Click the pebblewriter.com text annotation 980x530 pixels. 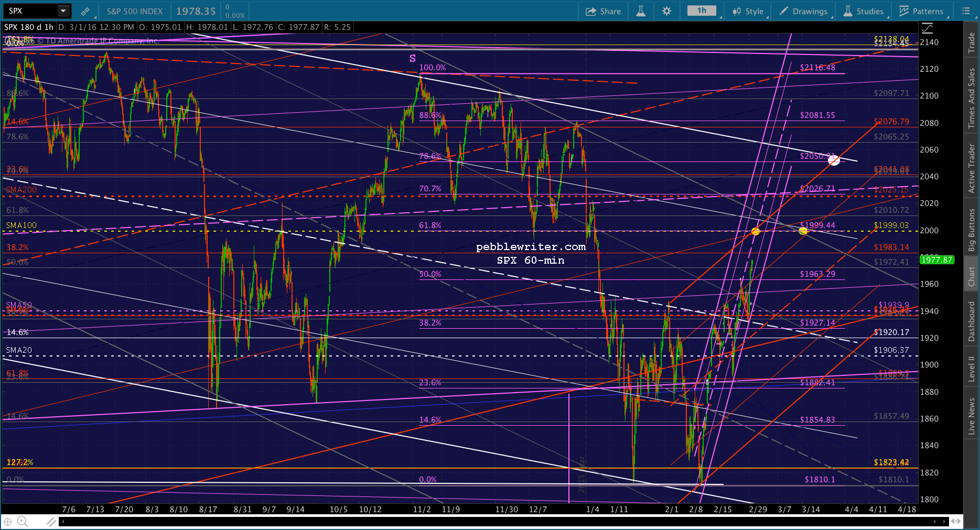[531, 247]
